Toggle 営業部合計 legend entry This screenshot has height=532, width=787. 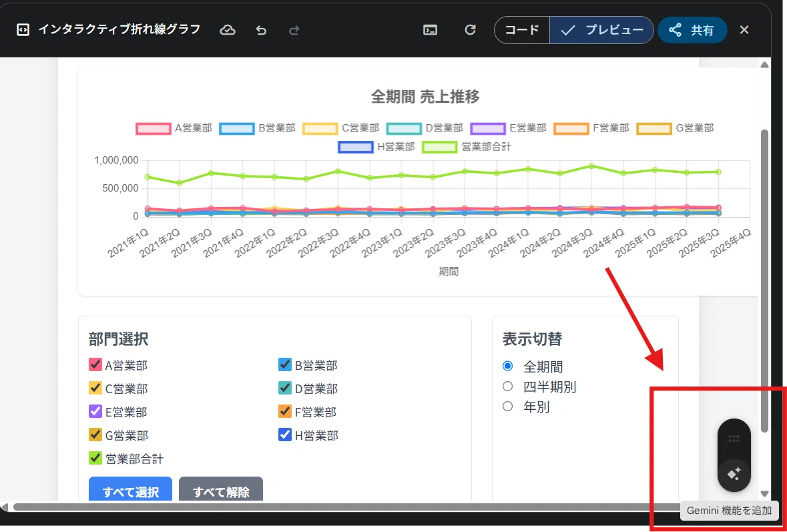click(467, 147)
